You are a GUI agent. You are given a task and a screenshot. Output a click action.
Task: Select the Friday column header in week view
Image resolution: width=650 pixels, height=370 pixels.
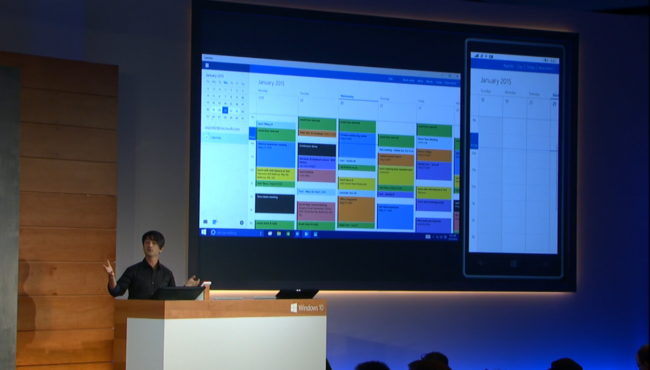coord(420,101)
